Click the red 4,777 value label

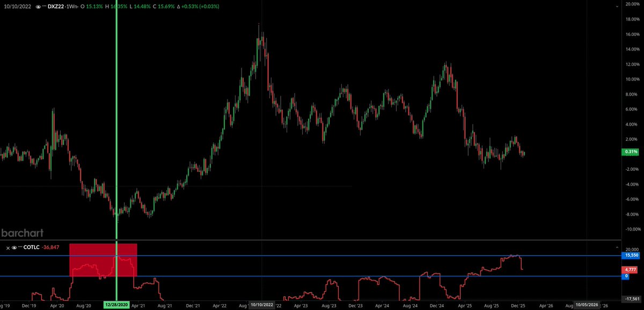click(630, 269)
